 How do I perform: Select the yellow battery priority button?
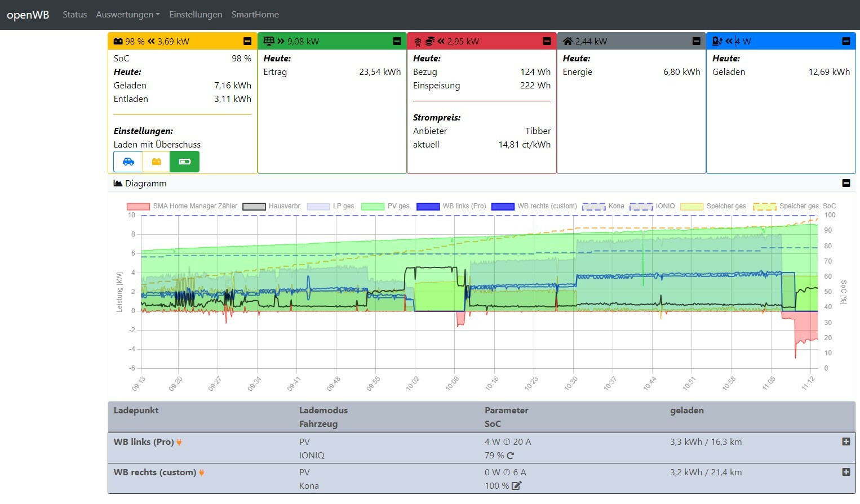157,162
